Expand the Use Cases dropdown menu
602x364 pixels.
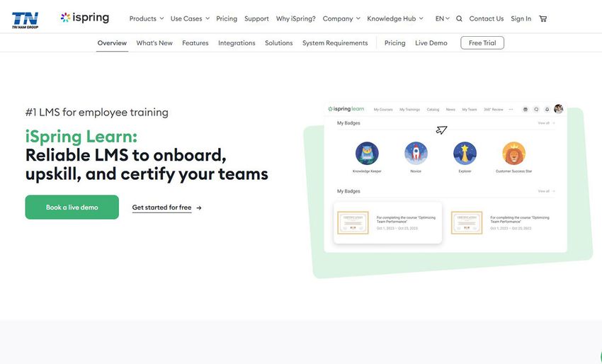point(190,18)
